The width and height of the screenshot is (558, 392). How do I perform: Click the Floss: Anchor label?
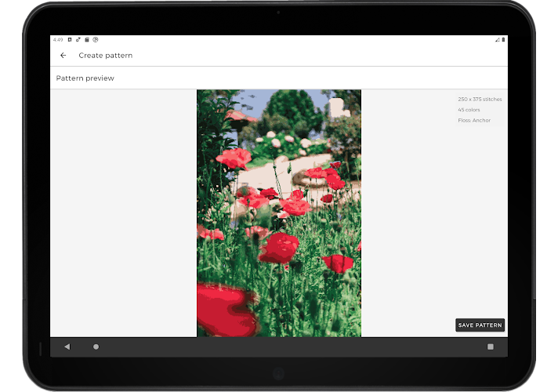(474, 120)
